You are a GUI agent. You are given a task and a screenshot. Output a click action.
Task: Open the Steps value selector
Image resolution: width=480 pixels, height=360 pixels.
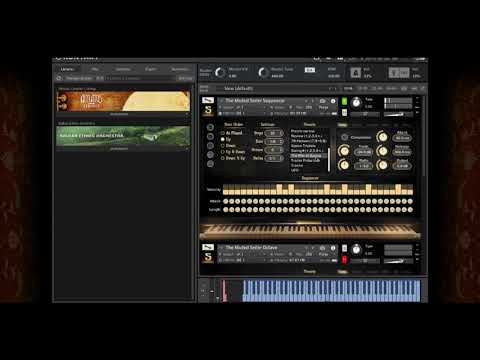(x=274, y=133)
